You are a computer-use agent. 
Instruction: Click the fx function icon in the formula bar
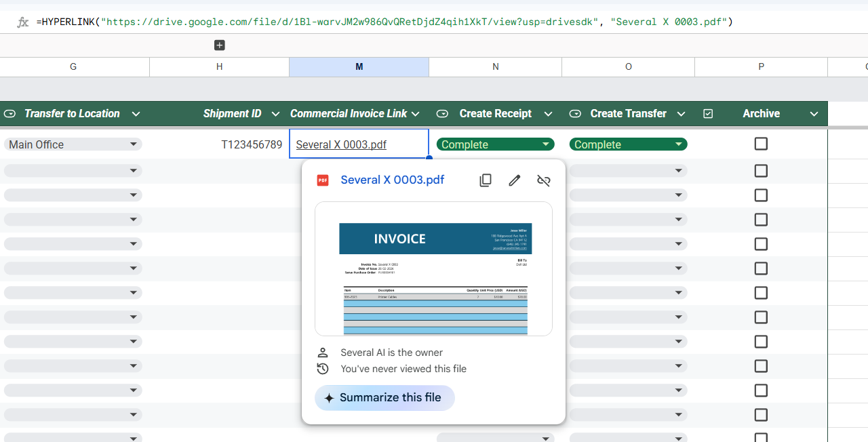(x=23, y=22)
